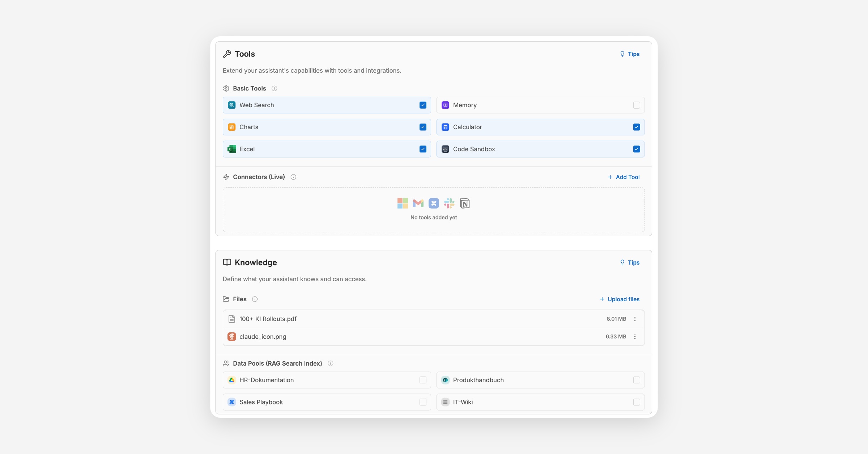
Task: Open options menu for 100+ KI Rollouts.pdf
Action: [635, 319]
